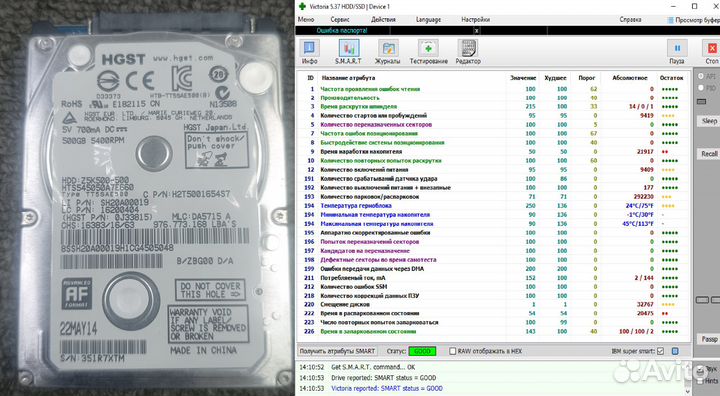Select row Количество включений питания
Screen dimensions: 720x396
(493, 170)
